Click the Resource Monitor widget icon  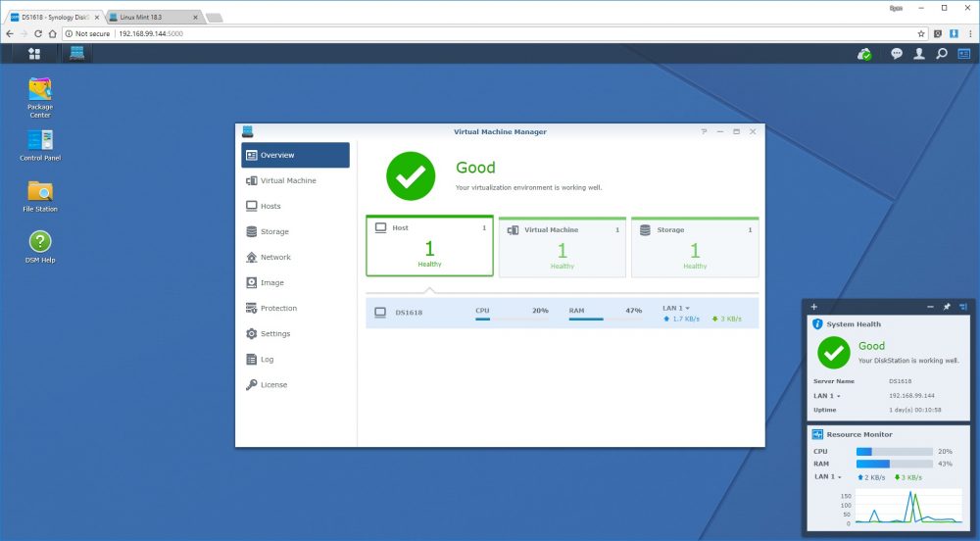tap(817, 434)
